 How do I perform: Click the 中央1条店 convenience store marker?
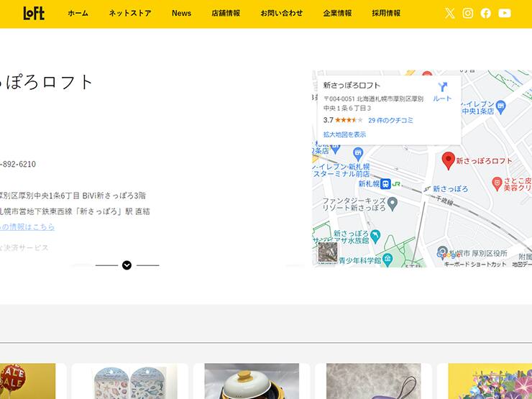tap(500, 107)
